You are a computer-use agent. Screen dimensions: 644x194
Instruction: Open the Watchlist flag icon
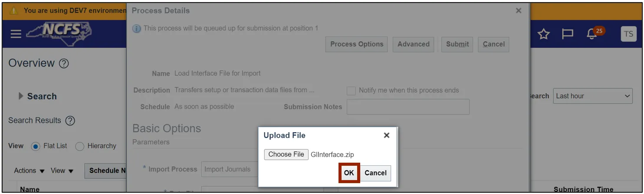tap(567, 34)
